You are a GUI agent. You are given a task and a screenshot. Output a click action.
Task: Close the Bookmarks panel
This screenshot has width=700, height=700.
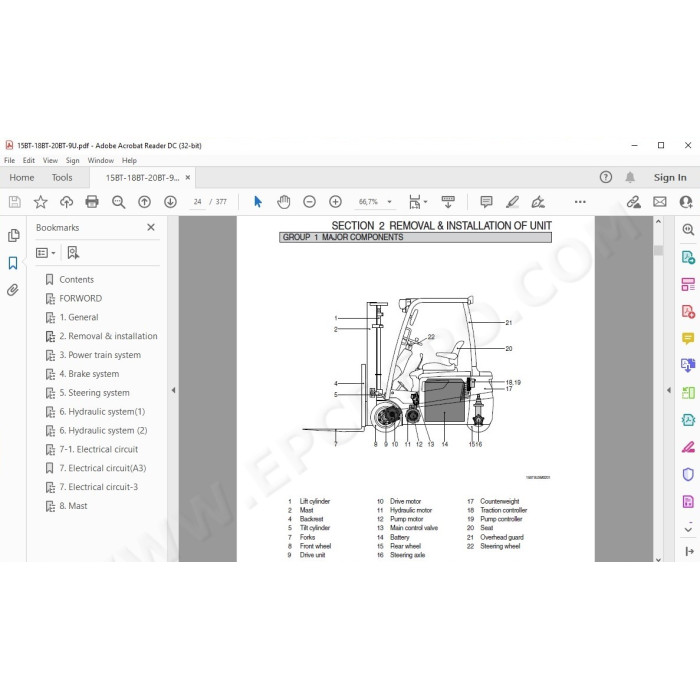pos(151,228)
